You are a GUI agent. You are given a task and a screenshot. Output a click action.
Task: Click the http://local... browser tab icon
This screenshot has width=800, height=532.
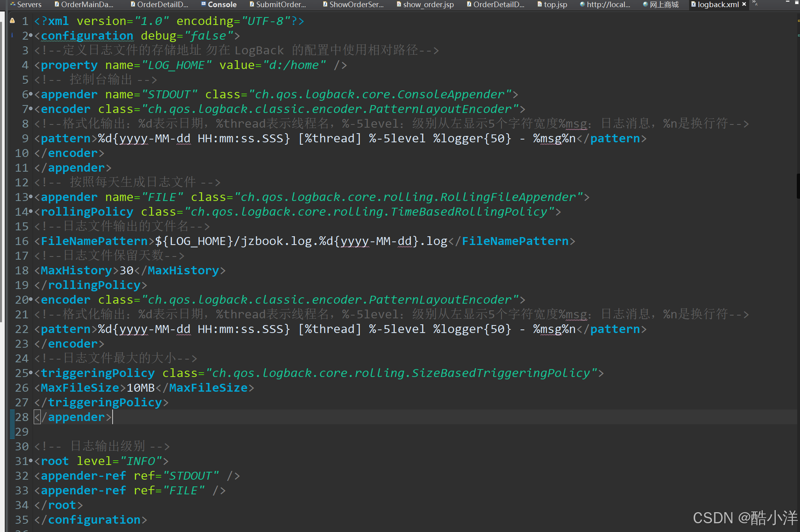[582, 4]
